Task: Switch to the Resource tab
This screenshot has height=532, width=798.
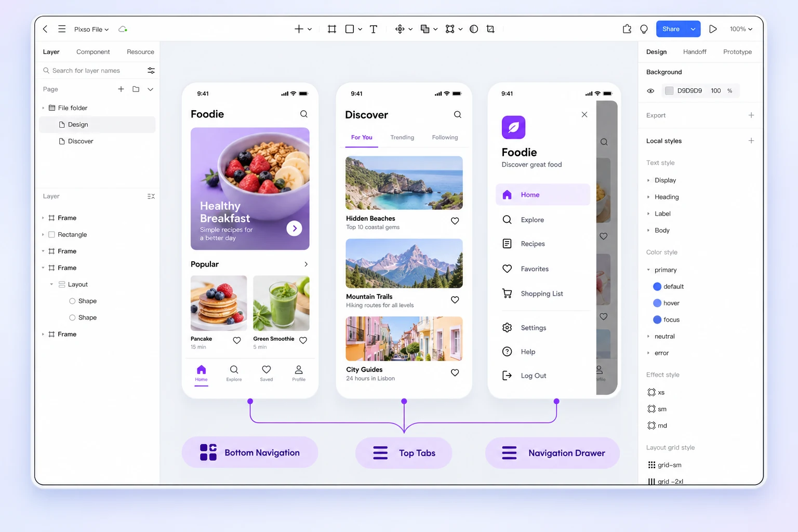Action: (x=140, y=52)
